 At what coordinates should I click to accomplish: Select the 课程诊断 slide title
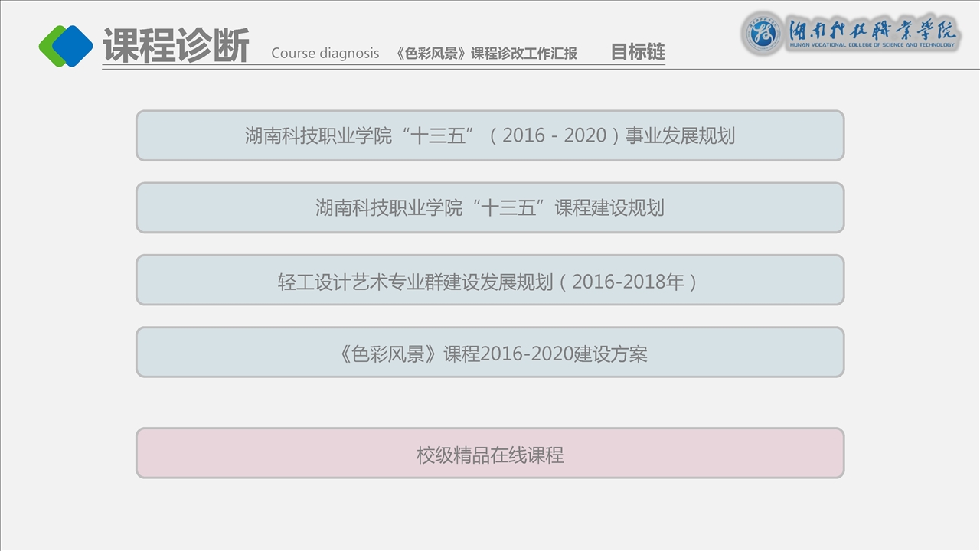[x=176, y=47]
